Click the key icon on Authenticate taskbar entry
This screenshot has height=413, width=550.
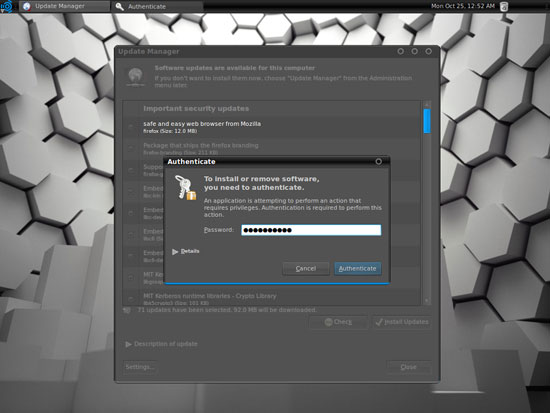120,6
